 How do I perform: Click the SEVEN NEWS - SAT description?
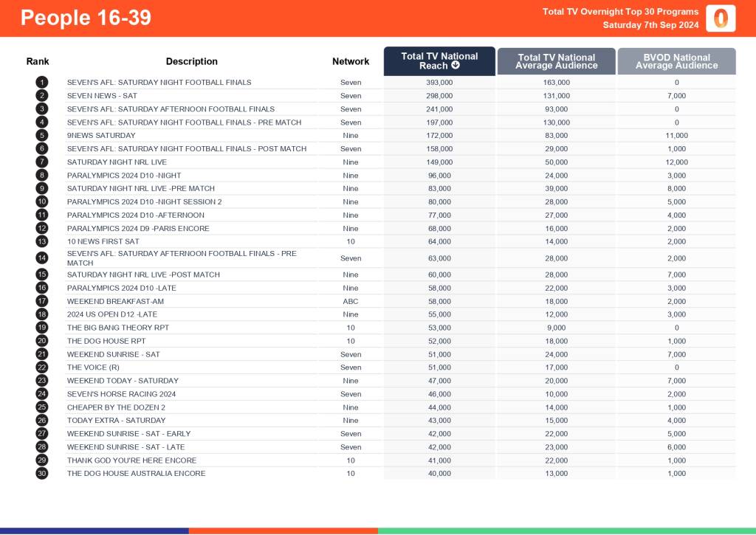coord(102,96)
